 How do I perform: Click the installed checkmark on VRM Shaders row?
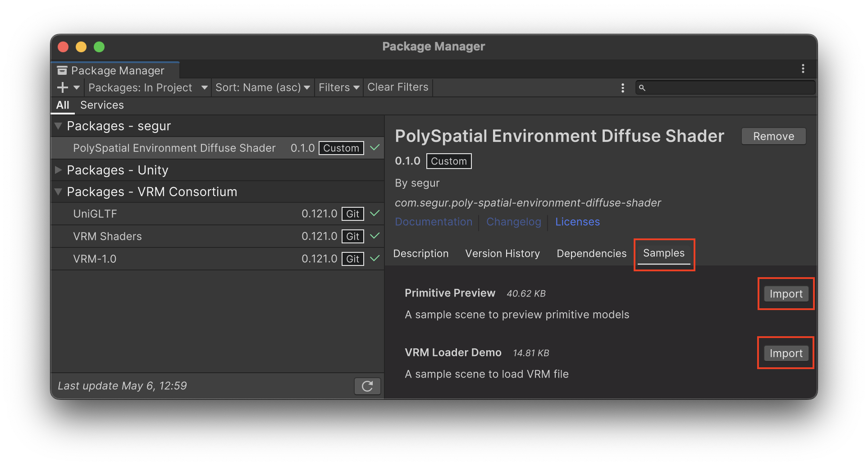375,236
